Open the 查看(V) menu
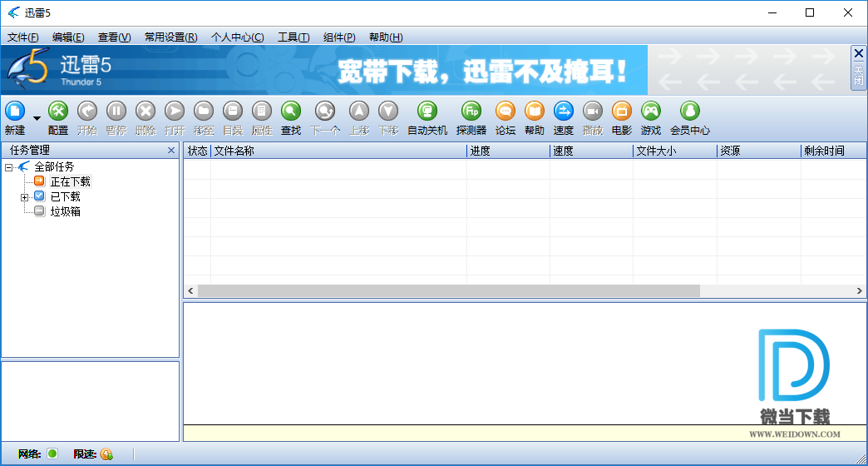This screenshot has width=868, height=466. (114, 37)
